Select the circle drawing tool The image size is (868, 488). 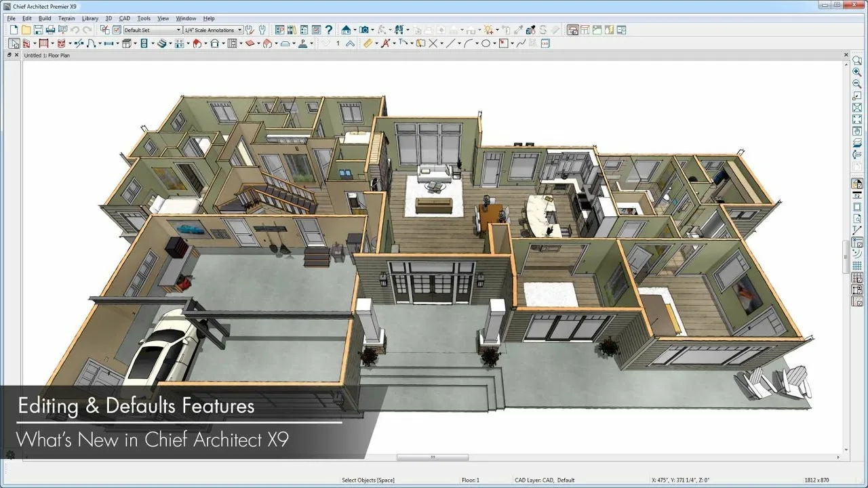[486, 43]
